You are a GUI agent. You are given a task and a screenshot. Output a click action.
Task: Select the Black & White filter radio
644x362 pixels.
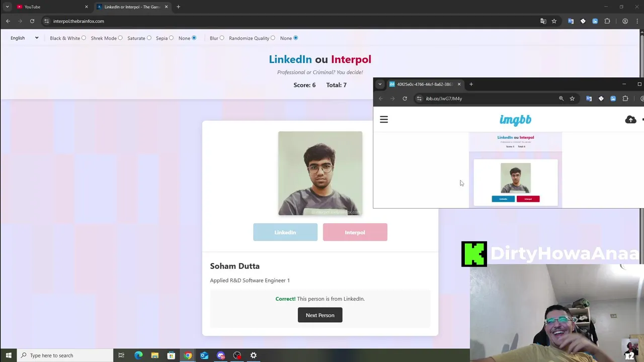tap(84, 38)
